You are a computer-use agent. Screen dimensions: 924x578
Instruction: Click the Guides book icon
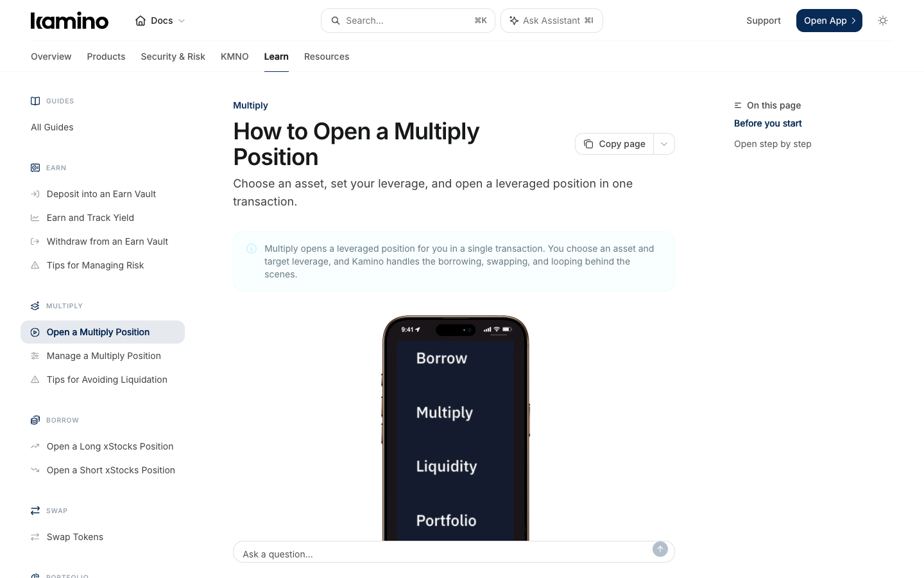[x=35, y=101]
